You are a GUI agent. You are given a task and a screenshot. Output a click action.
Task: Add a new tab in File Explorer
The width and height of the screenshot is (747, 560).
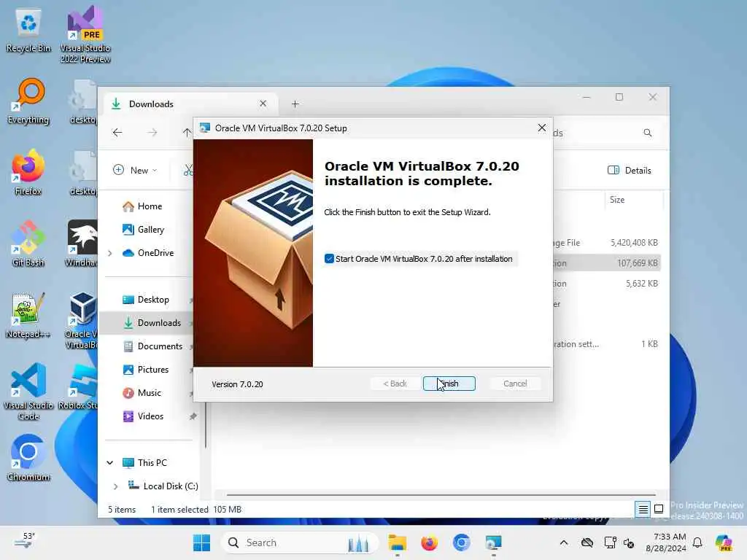[295, 104]
